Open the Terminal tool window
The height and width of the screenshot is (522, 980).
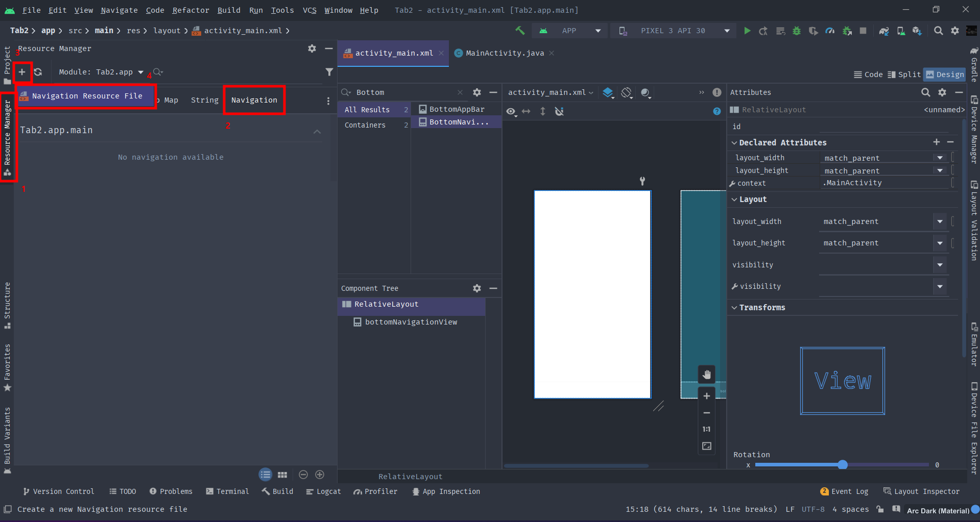coord(227,491)
